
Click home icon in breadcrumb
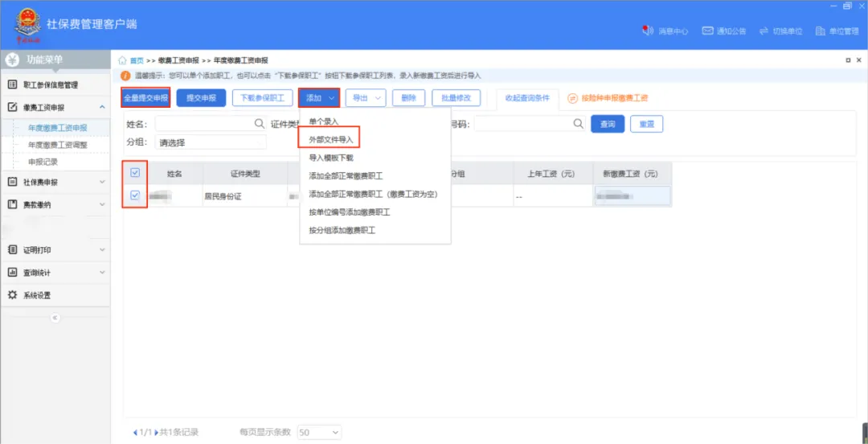[123, 60]
